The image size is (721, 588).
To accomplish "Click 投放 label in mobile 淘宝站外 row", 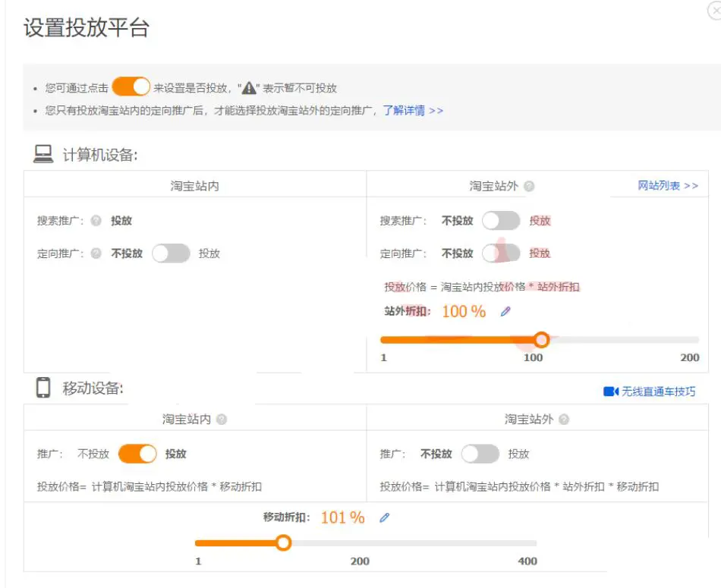I will click(x=518, y=454).
